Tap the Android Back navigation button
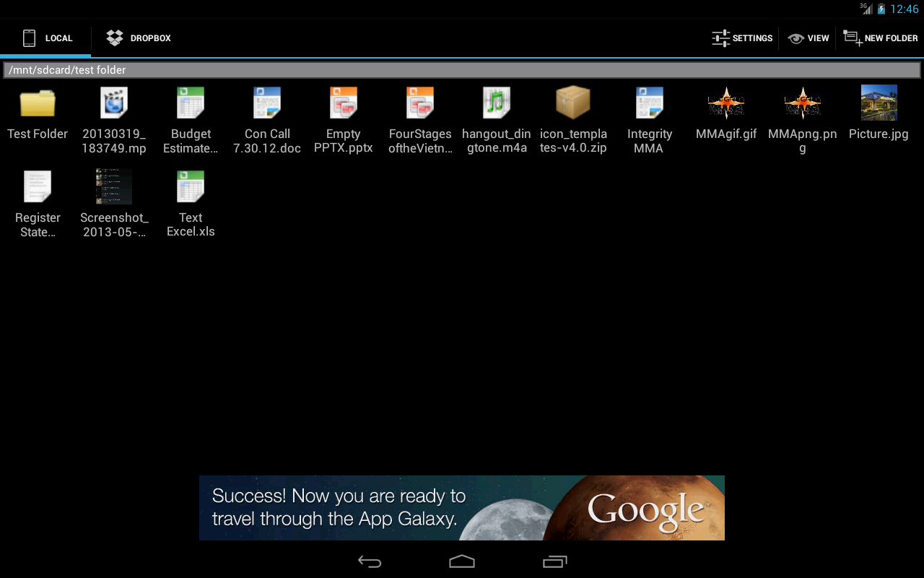The height and width of the screenshot is (578, 924). pos(370,561)
